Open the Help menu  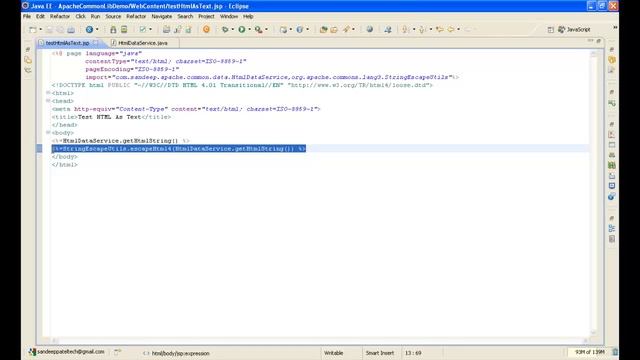248,16
